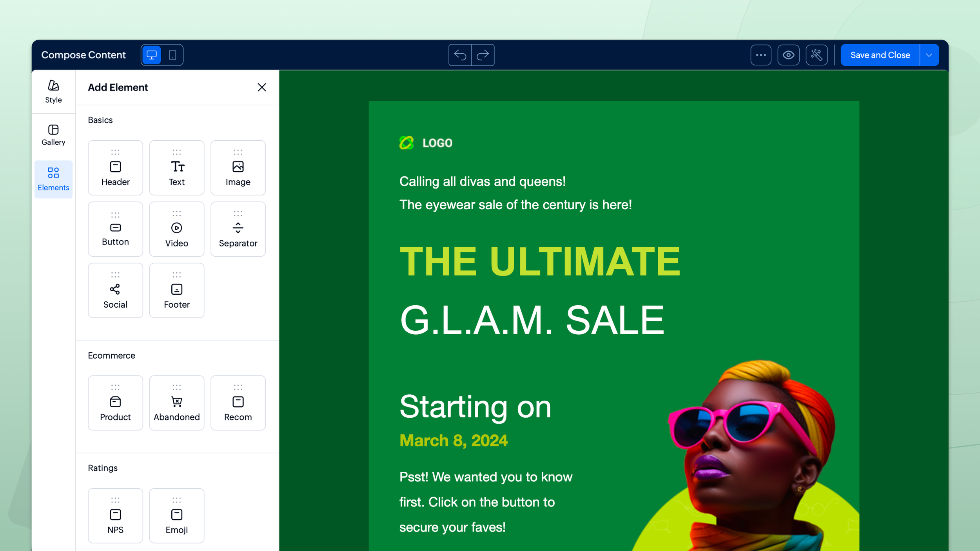980x551 pixels.
Task: Close the Add Element panel
Action: coord(262,87)
